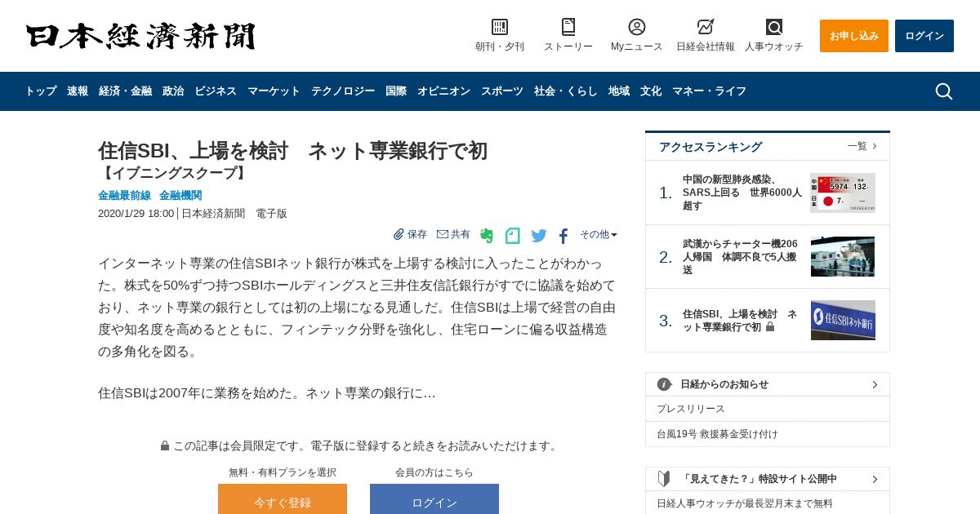Screen dimensions: 980x514
Task: Share article on Twitter
Action: click(539, 236)
